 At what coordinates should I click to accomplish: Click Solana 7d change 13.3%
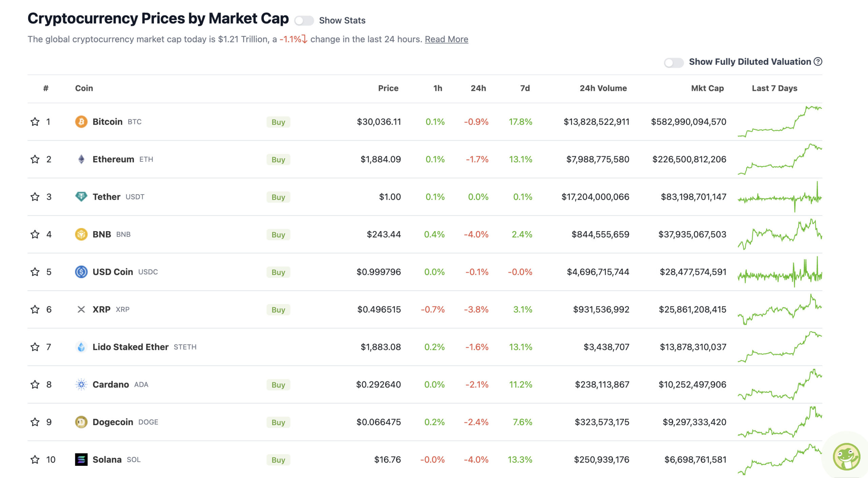coord(520,460)
